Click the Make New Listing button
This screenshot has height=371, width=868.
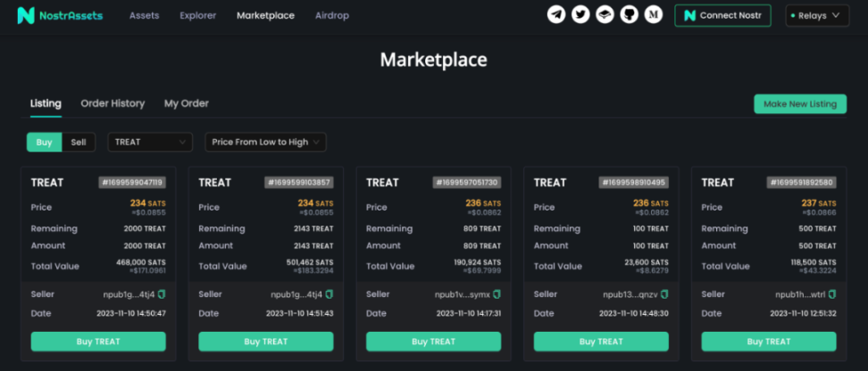799,103
